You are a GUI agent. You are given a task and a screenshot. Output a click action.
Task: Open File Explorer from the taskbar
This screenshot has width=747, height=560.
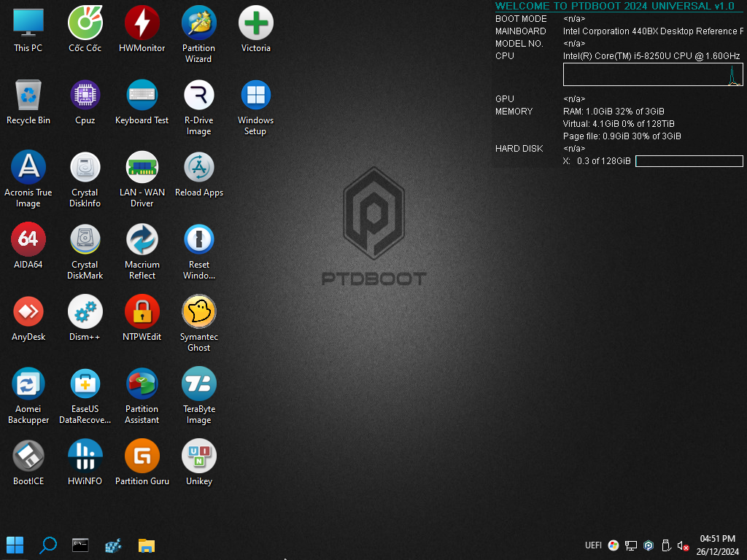(146, 545)
